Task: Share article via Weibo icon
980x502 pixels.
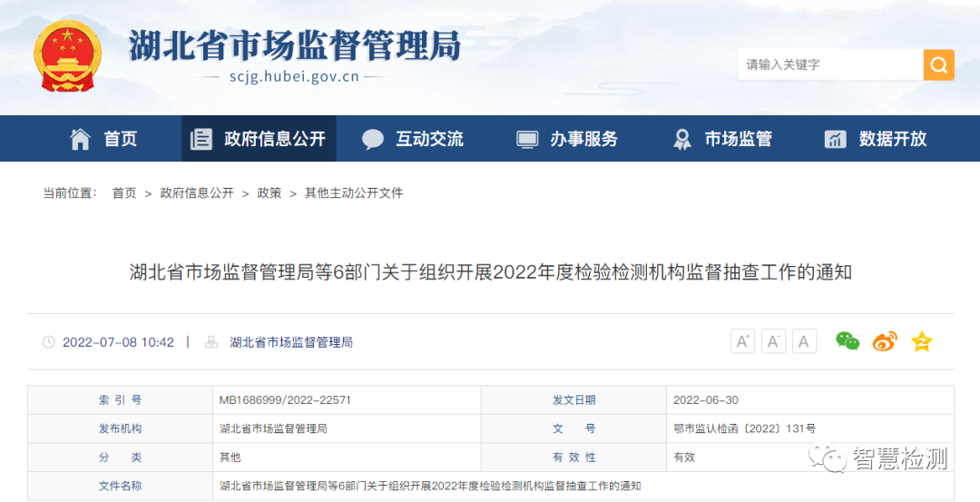Action: 884,341
